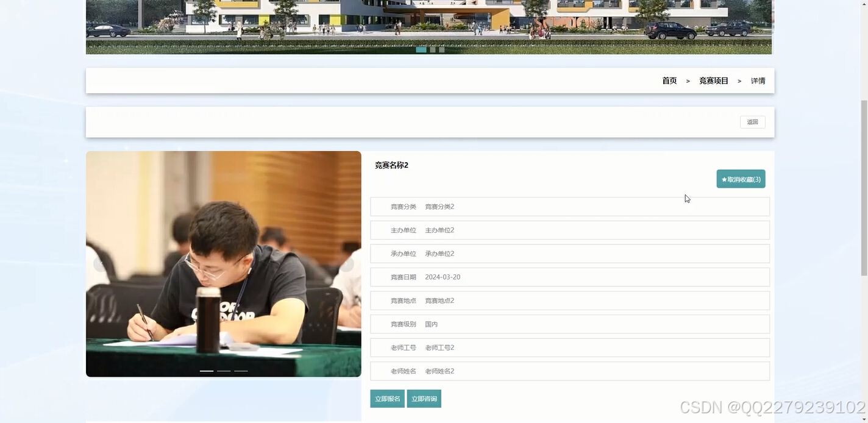Viewport: 868px width, 423px height.
Task: Click the last dash indicator below the photo
Action: [240, 370]
